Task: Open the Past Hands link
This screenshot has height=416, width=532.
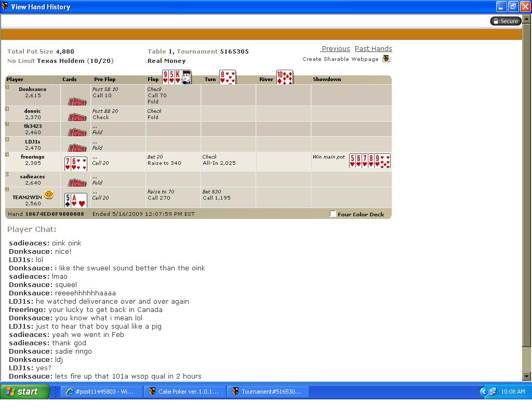Action: click(x=373, y=49)
